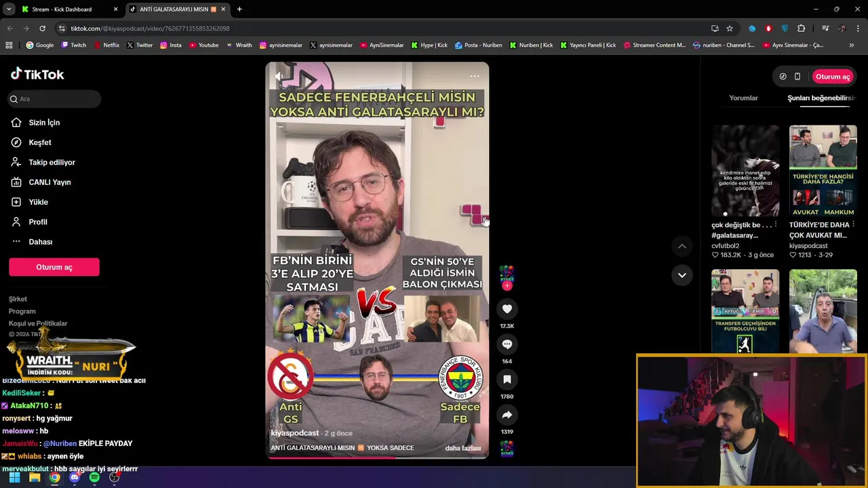Viewport: 868px width, 488px height.
Task: Open the Hype | Kick bookmark
Action: coord(429,45)
